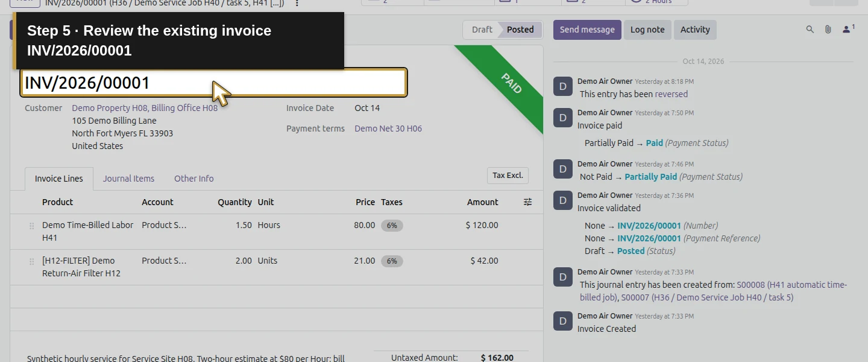Open customer Demo Property H08 link
The width and height of the screenshot is (868, 362).
point(145,108)
